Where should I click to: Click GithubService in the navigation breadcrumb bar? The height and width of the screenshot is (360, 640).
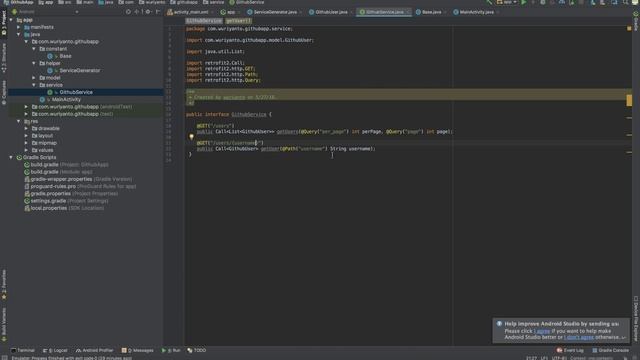(247, 2)
